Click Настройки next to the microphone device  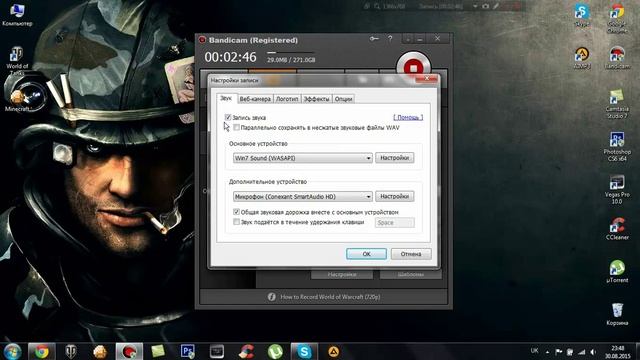pos(394,196)
